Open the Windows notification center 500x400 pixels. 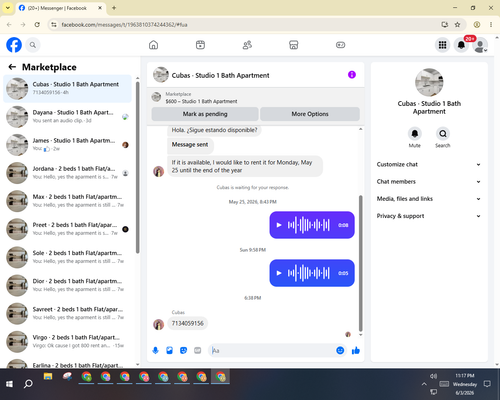(487, 384)
